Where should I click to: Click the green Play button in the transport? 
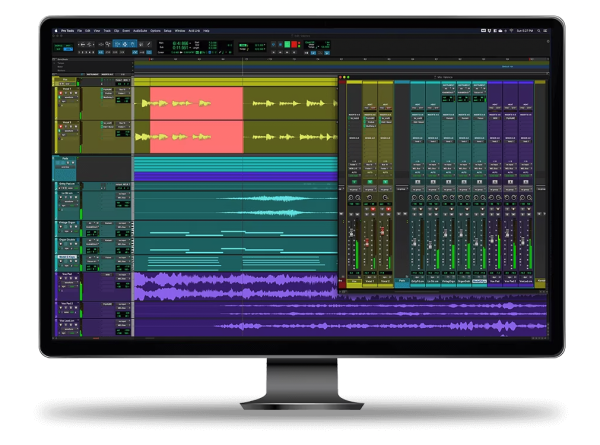[285, 44]
